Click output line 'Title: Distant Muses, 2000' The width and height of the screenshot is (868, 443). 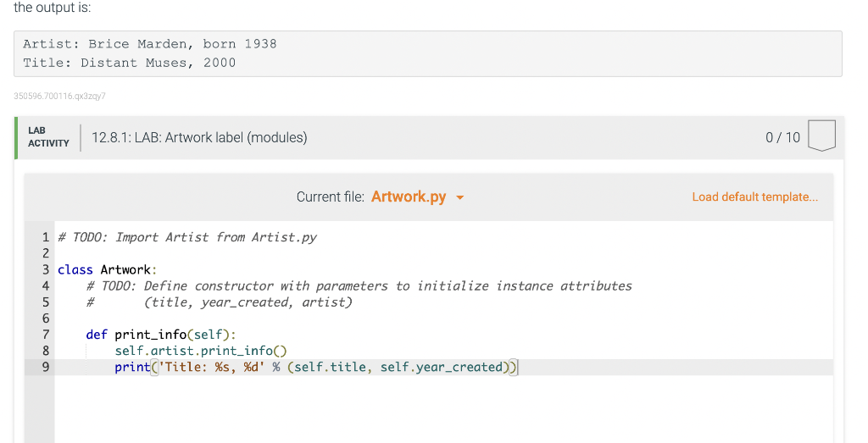coord(129,63)
